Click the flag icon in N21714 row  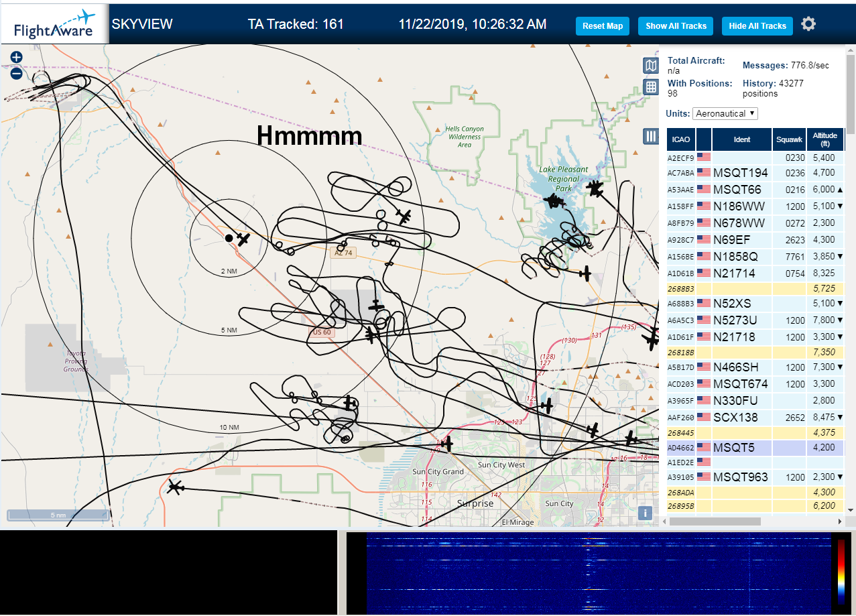tap(704, 273)
